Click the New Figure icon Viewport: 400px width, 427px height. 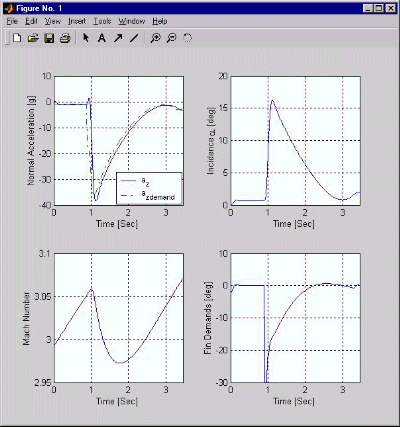coord(17,38)
